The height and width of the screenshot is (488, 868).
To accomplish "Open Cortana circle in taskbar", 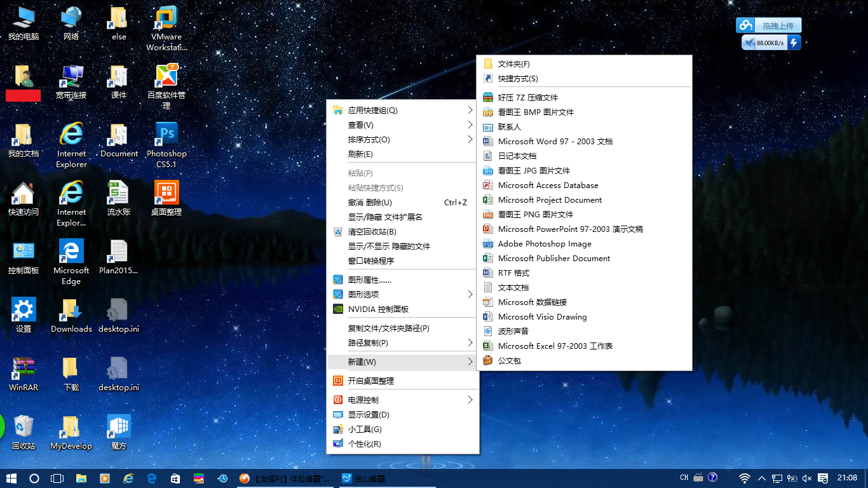I will tap(34, 478).
